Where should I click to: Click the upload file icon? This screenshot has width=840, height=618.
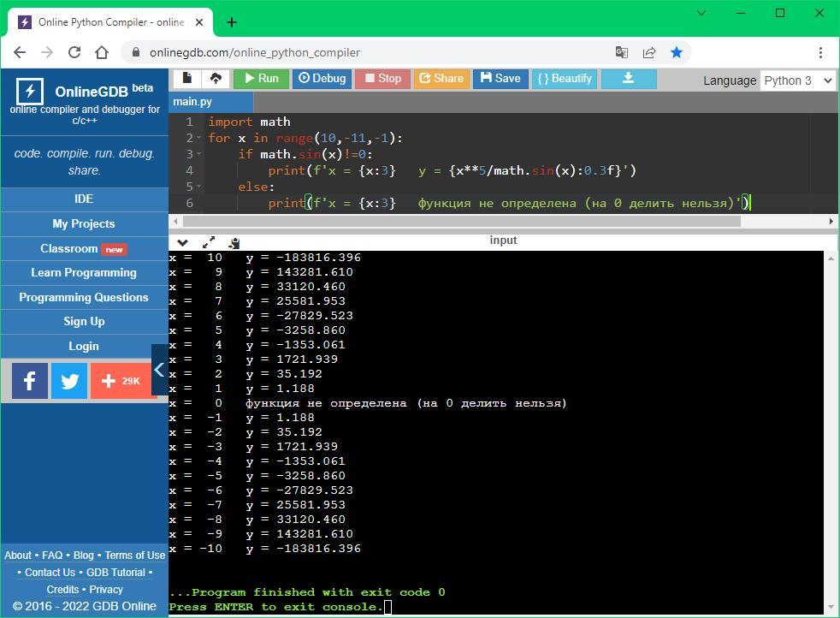click(x=216, y=79)
